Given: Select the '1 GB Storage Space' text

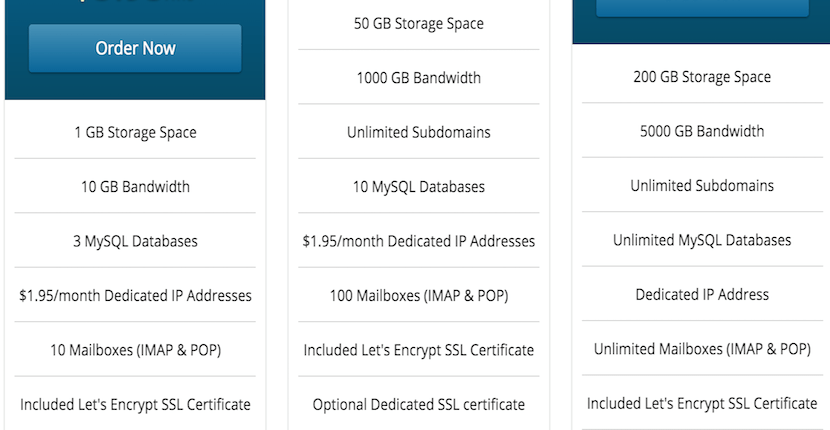Looking at the screenshot, I should (135, 132).
